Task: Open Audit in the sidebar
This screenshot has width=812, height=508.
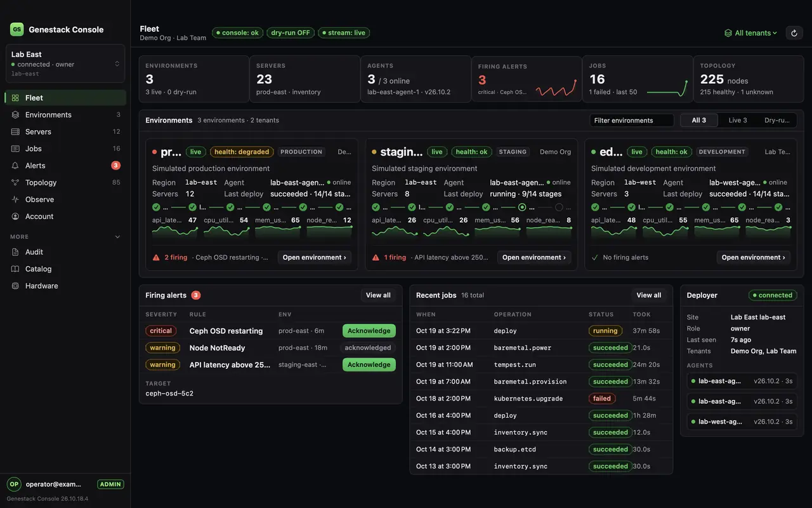Action: (x=65, y=252)
